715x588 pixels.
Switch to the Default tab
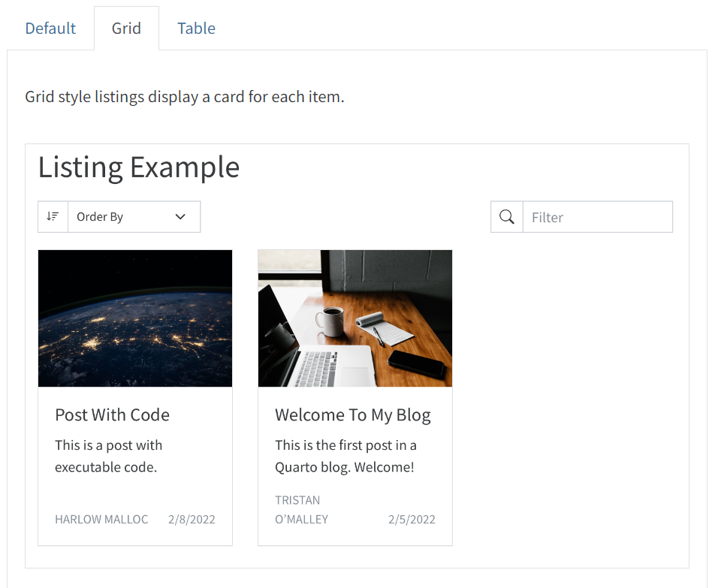(x=50, y=29)
